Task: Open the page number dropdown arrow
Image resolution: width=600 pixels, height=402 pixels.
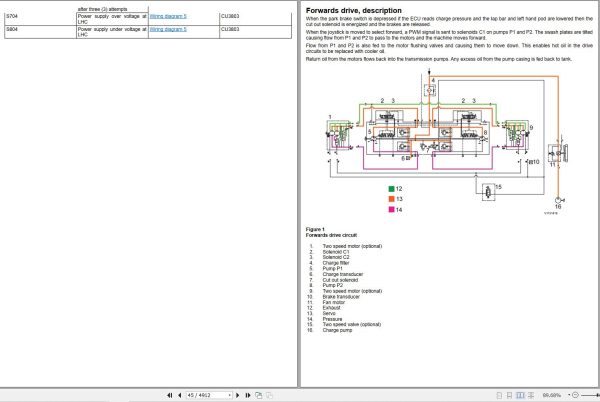Action: click(x=230, y=395)
